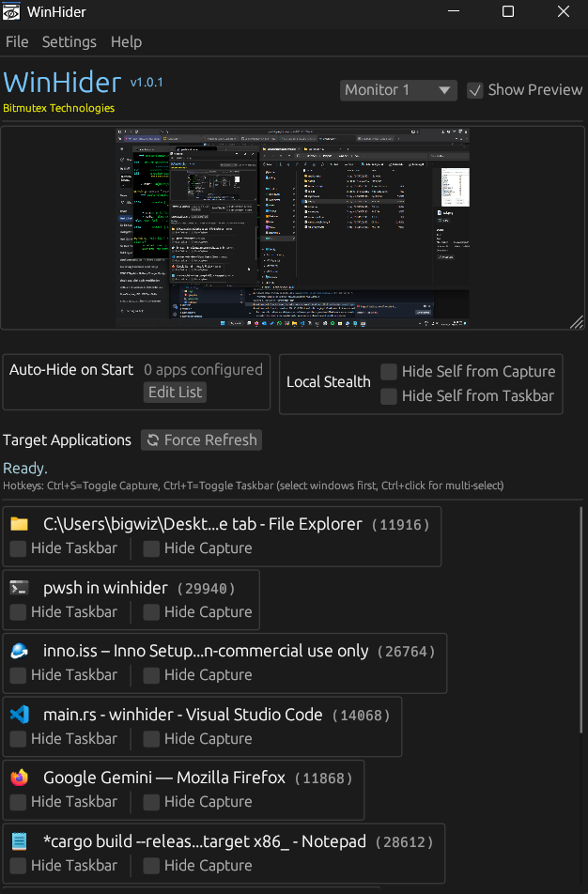Click the 0 apps configured text

click(x=203, y=370)
